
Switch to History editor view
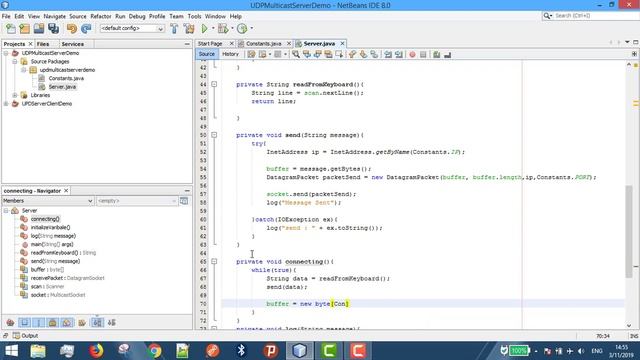230,54
